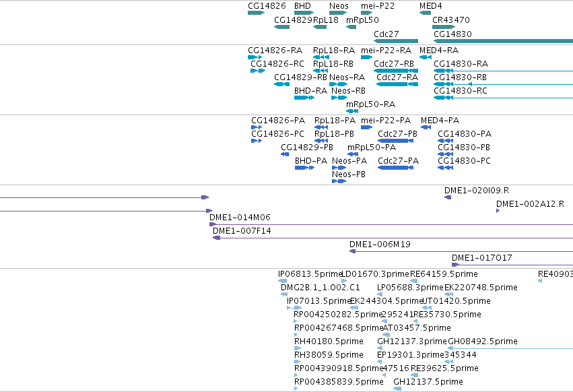573x392 pixels.
Task: Click the CG14830 gene label
Action: click(452, 34)
